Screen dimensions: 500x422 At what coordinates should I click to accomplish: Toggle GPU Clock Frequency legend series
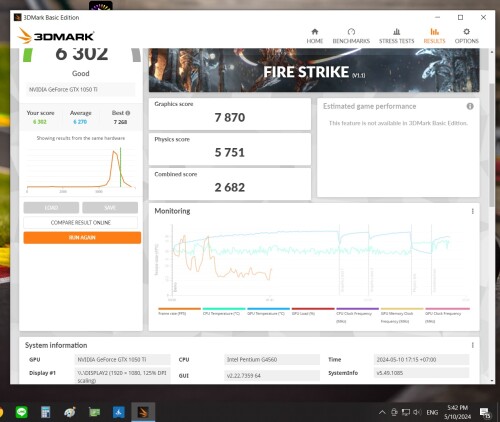447,315
